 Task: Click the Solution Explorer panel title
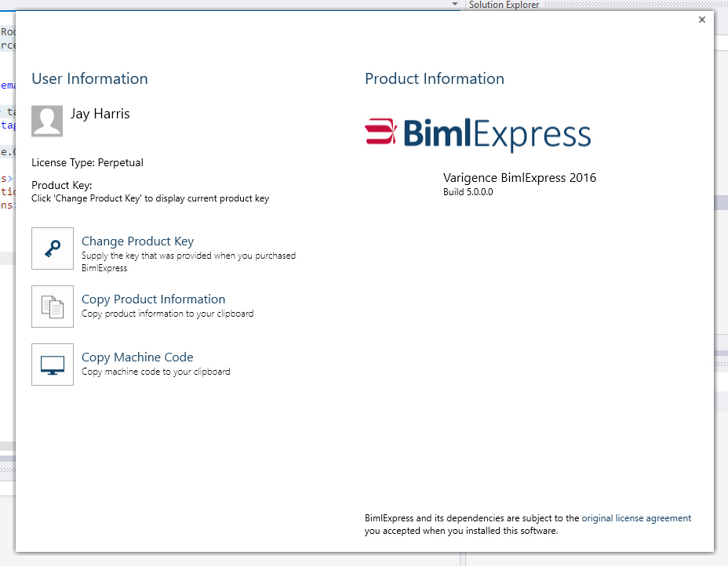tap(504, 5)
